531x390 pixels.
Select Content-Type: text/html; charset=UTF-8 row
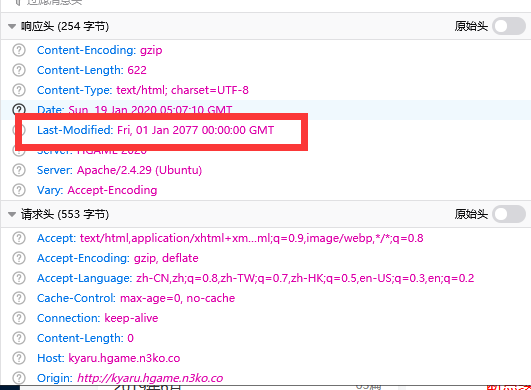coord(266,90)
